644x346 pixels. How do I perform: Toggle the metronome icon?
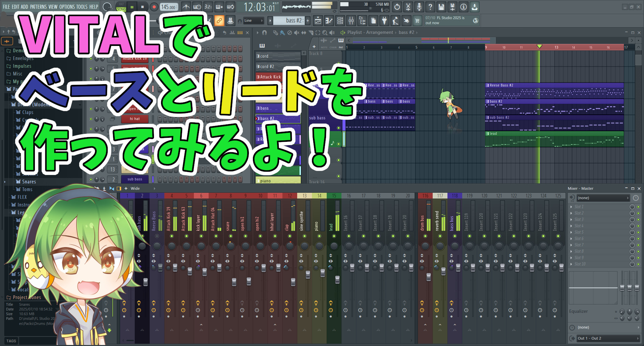[186, 7]
